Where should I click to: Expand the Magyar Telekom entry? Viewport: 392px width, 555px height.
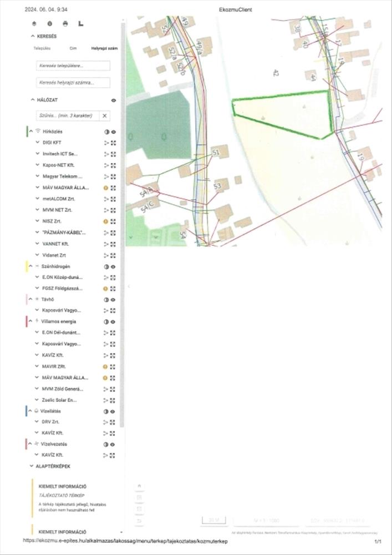(37, 176)
